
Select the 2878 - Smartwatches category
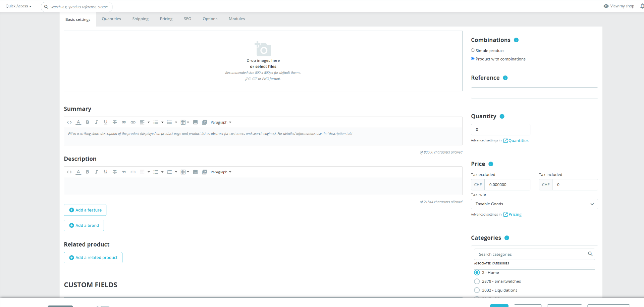coord(477,281)
